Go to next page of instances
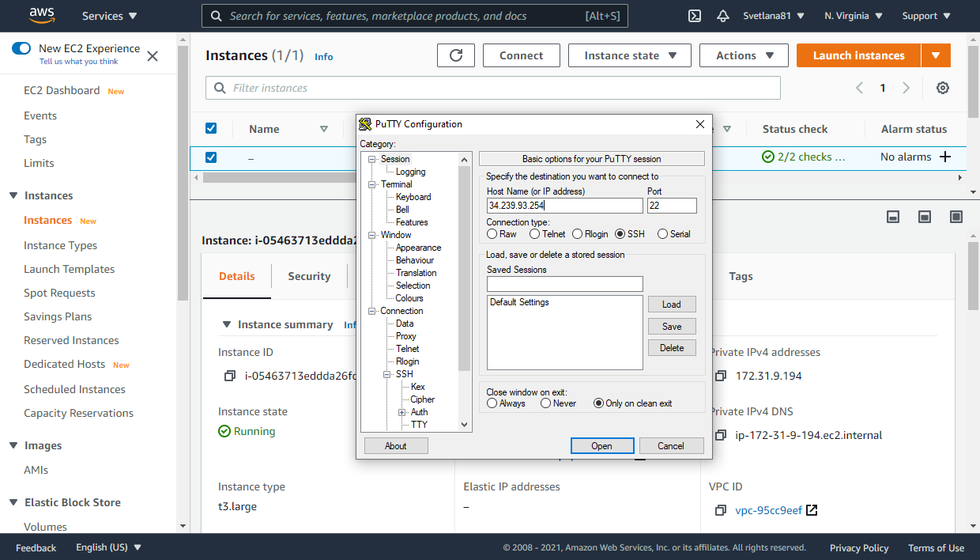 [906, 88]
